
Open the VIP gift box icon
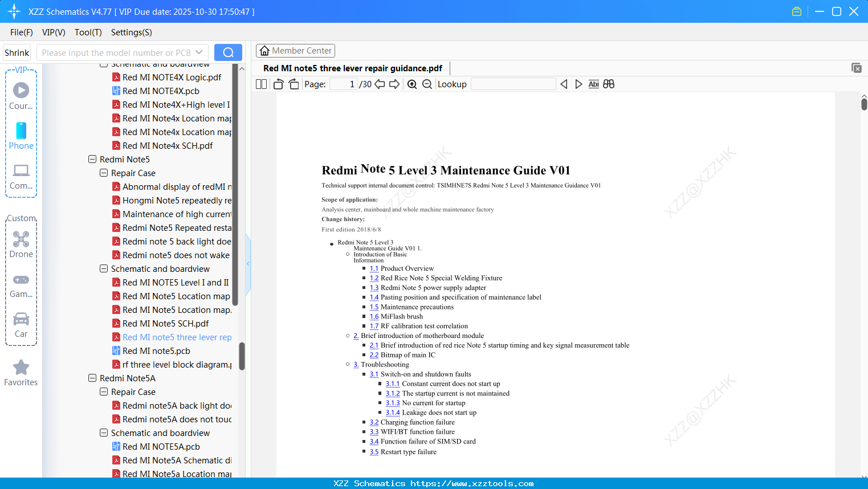click(797, 11)
